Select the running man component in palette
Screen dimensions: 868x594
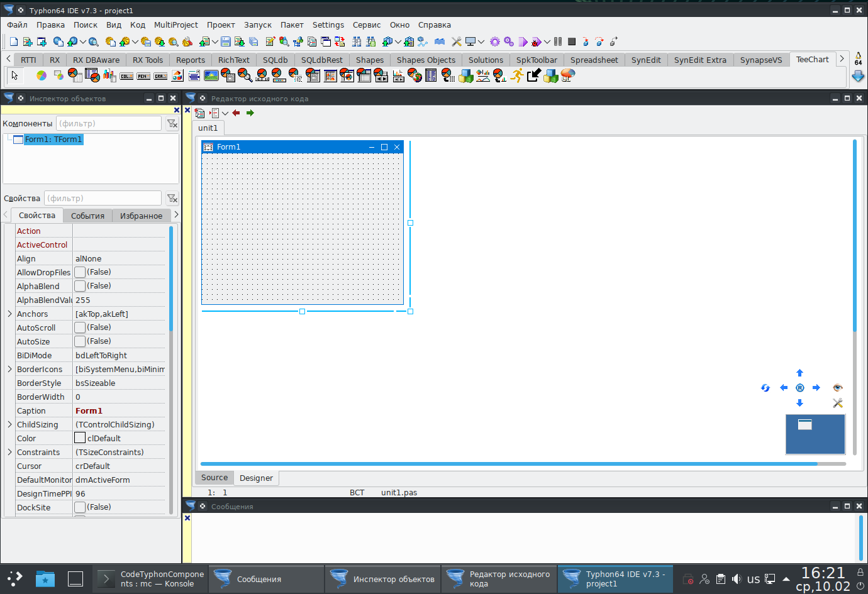517,75
